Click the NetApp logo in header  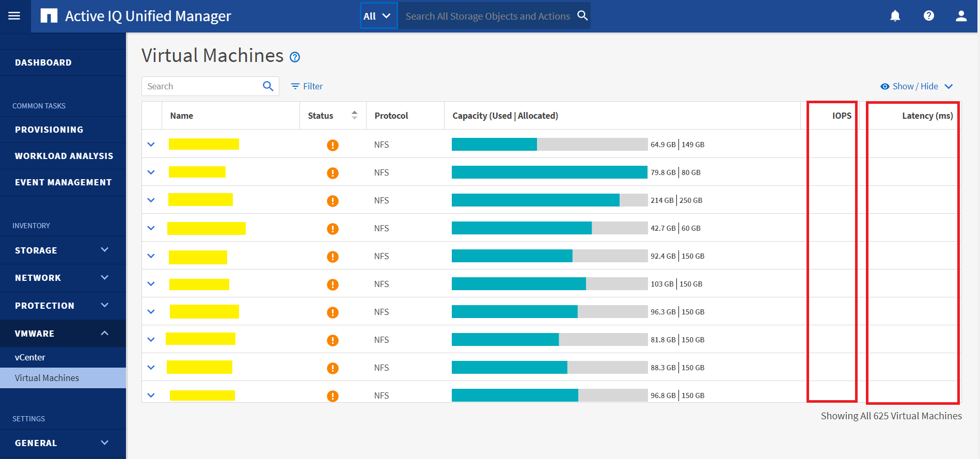49,16
